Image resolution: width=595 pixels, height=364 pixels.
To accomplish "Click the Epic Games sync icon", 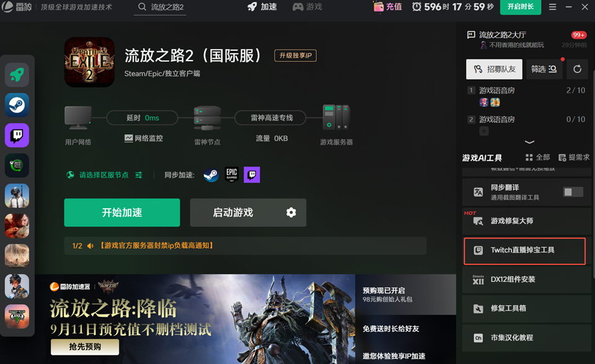I will [231, 175].
